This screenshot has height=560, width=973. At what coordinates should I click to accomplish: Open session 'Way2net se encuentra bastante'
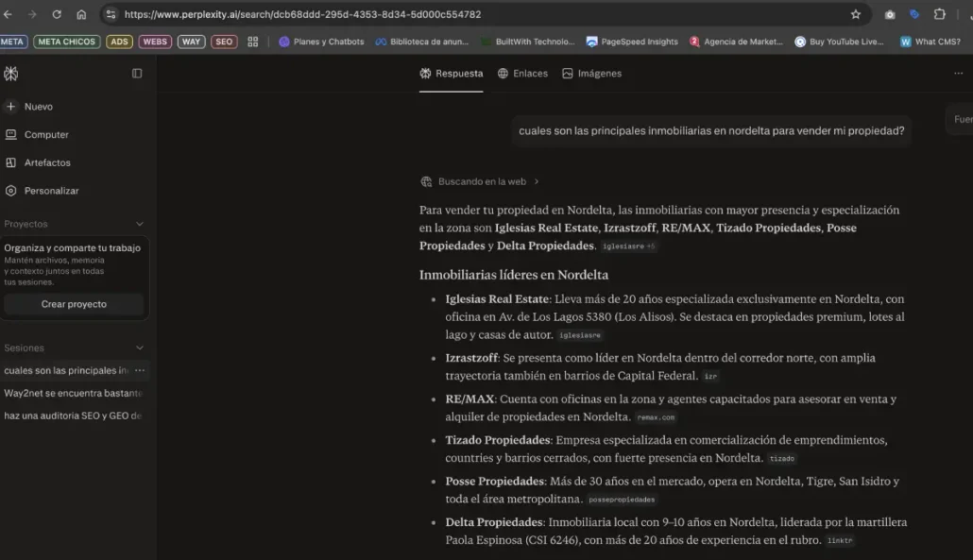click(74, 393)
